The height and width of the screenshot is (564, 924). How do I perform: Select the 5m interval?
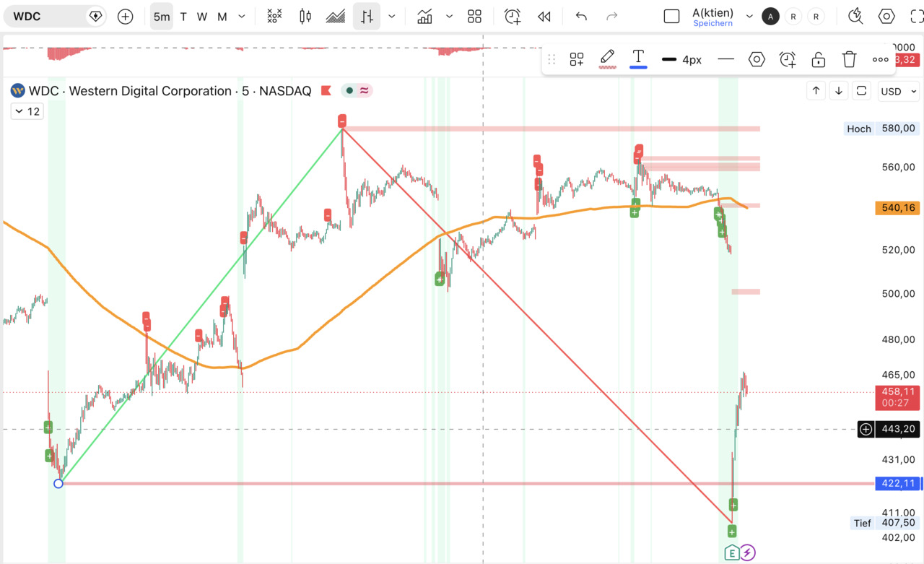162,16
